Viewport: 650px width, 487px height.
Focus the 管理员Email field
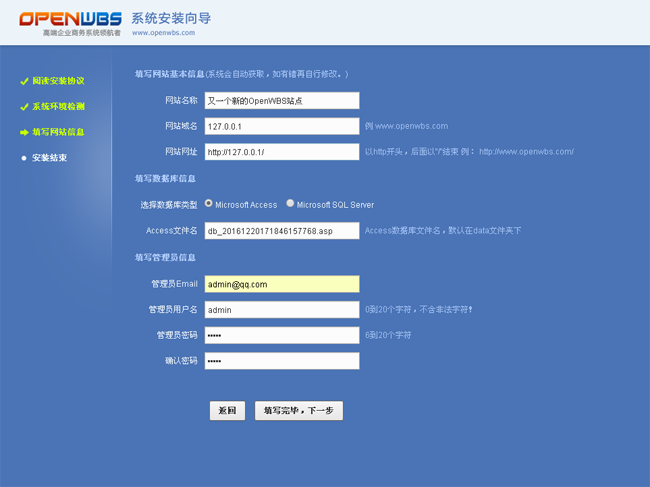pos(282,284)
